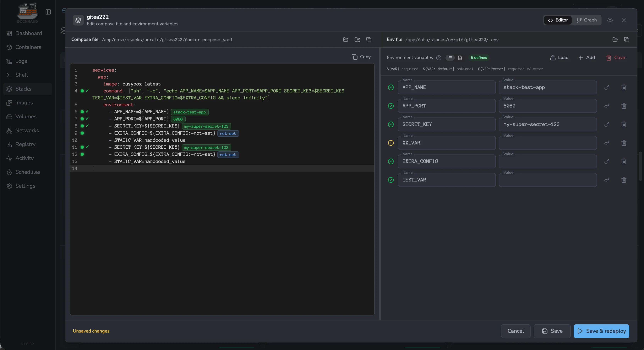Click the change compose file location icon
This screenshot has height=350, width=644.
pyautogui.click(x=357, y=40)
